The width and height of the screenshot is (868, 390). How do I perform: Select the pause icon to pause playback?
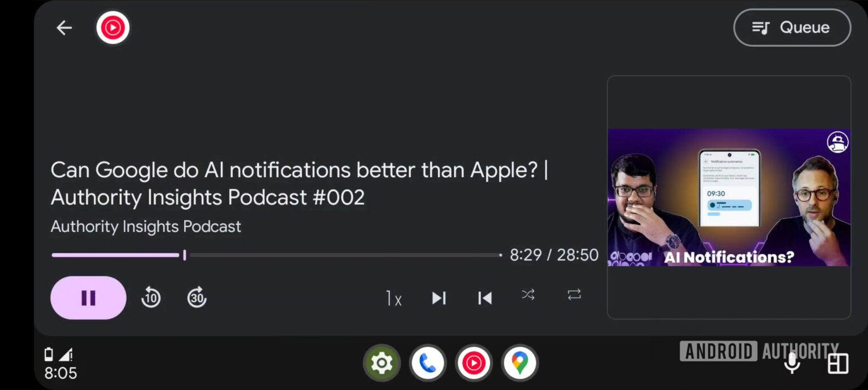pos(88,298)
